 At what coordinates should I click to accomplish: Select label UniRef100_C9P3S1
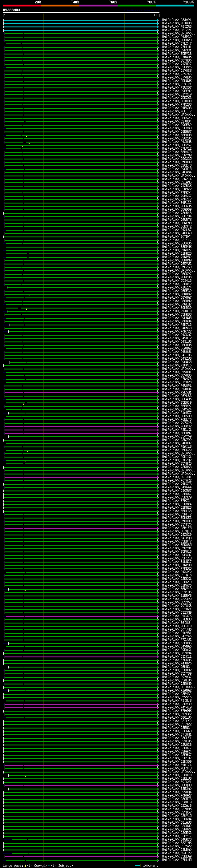coord(176,50)
